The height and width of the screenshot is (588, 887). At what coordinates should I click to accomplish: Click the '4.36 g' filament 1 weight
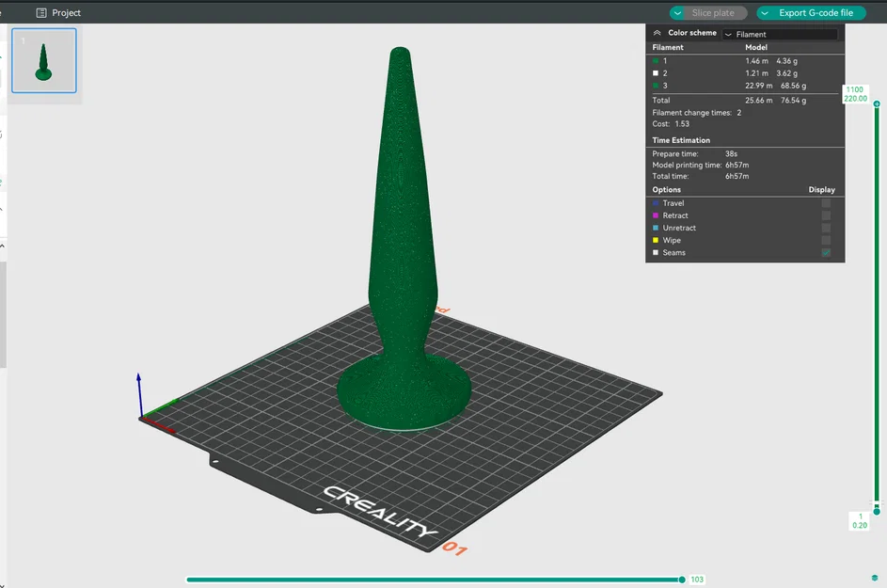(x=786, y=60)
